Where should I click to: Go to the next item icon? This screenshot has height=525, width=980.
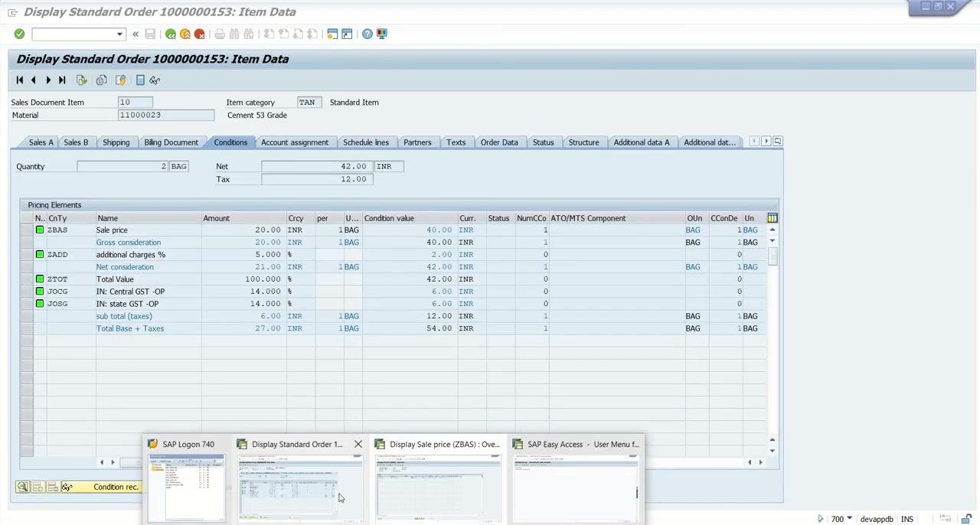coord(47,80)
